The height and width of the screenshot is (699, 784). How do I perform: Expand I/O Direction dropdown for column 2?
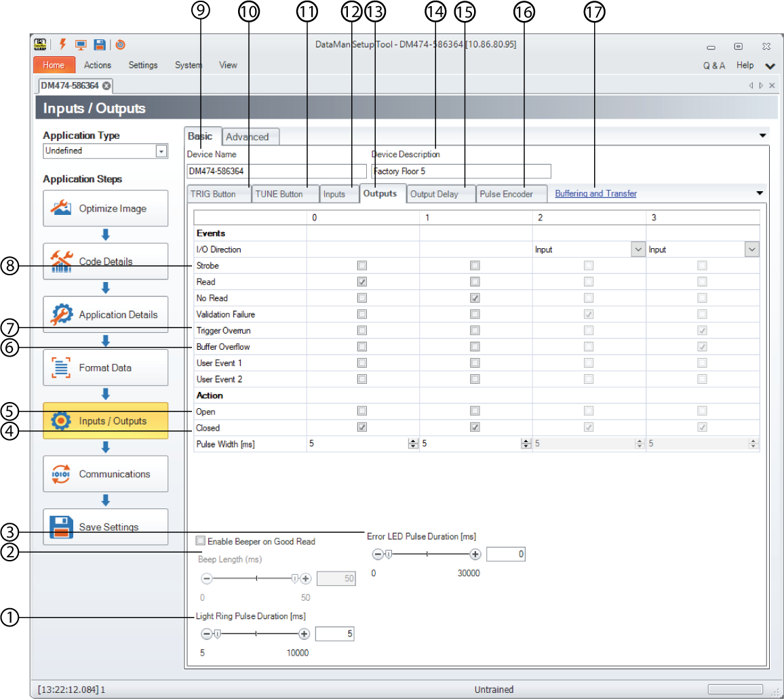click(x=638, y=249)
